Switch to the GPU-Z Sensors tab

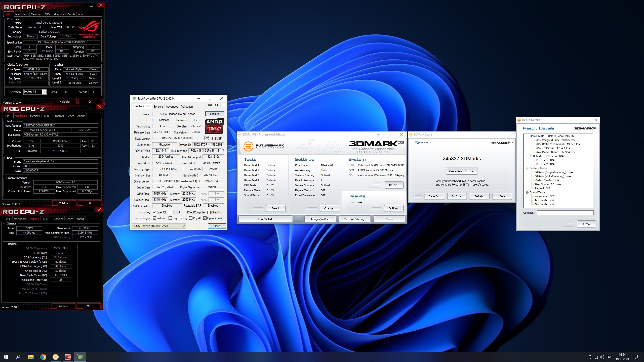click(x=158, y=107)
